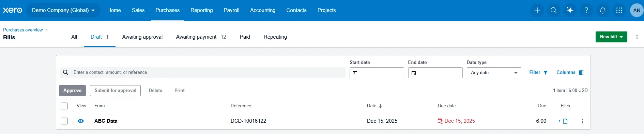Open the End date calendar picker
644x134 pixels.
click(x=414, y=73)
